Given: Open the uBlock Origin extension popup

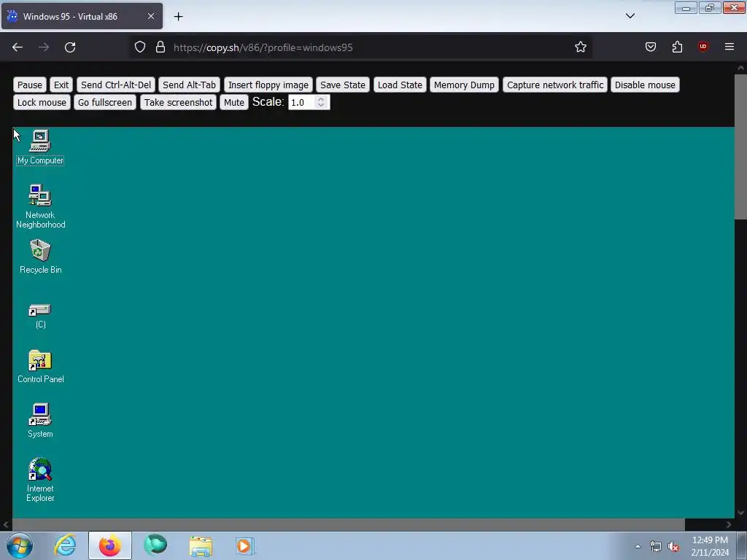Looking at the screenshot, I should 703,47.
